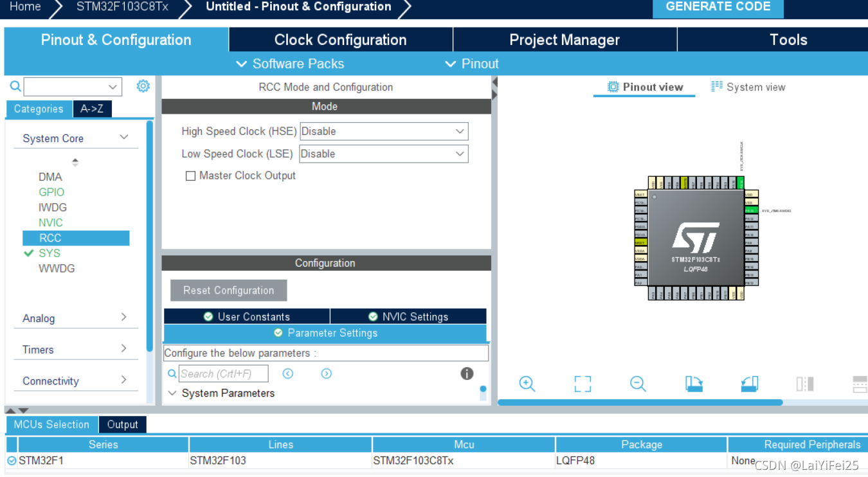Click the sort arrows under System Core

coord(75,162)
